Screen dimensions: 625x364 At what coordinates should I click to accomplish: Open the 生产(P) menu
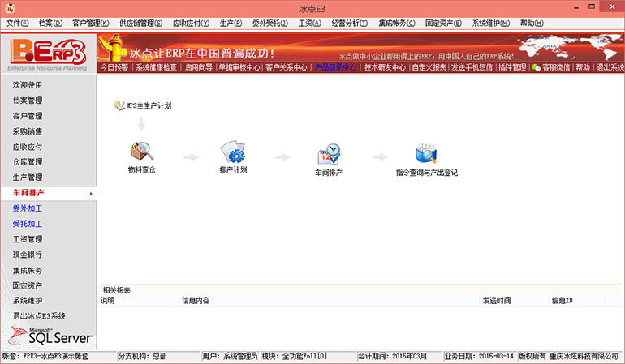(231, 23)
